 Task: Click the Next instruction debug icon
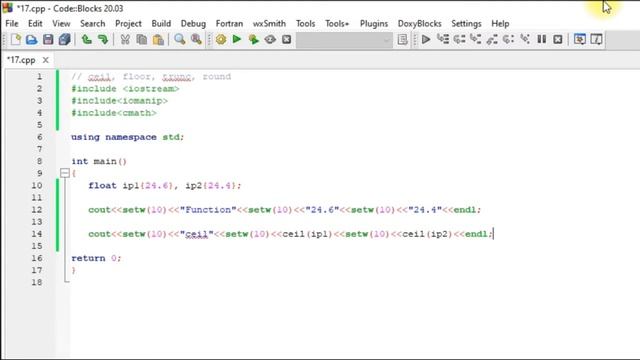coord(508,40)
